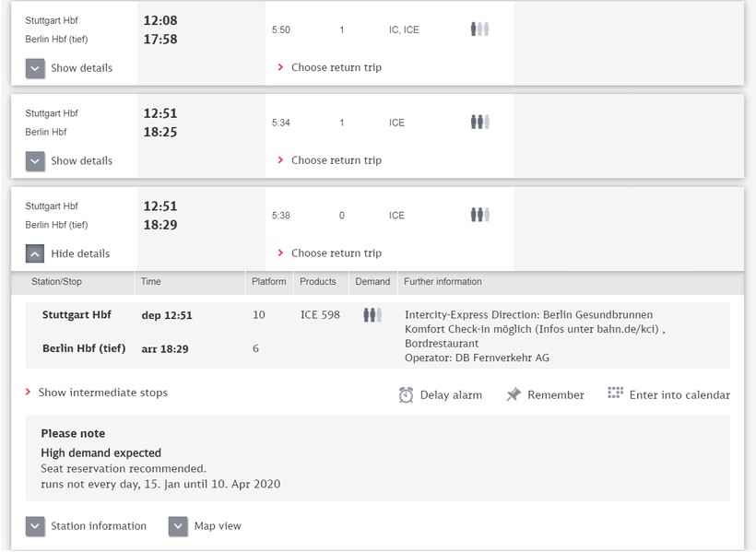This screenshot has height=552, width=756.
Task: Expand the Station information section
Action: 35,526
